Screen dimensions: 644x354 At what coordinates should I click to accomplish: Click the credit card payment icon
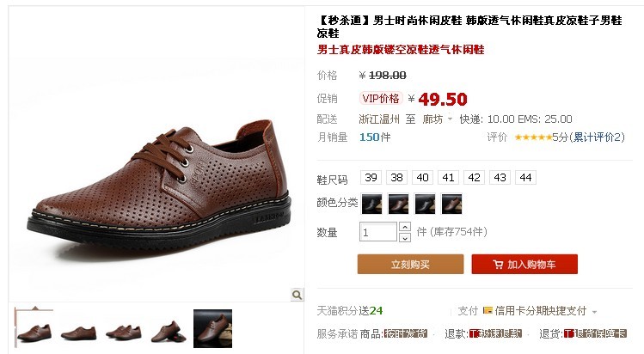coord(488,310)
